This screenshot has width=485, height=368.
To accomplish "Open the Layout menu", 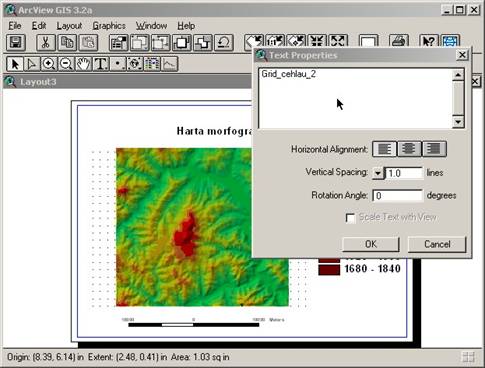I will pos(69,26).
